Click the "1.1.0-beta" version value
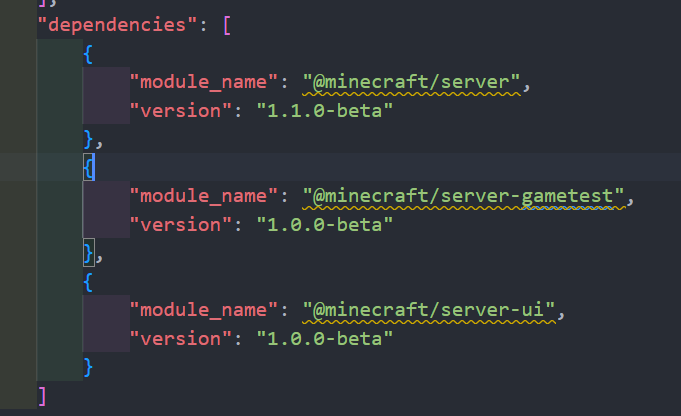 pyautogui.click(x=324, y=111)
